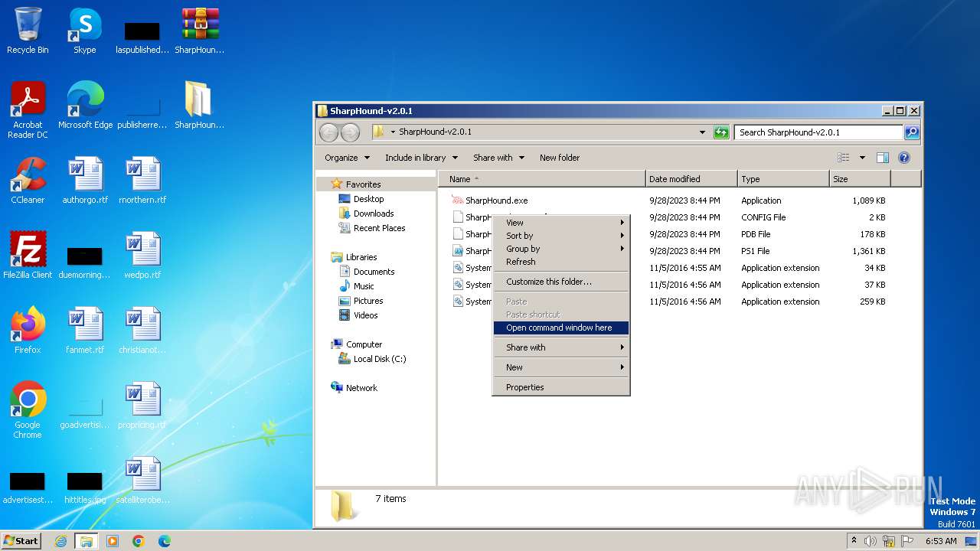Open Share with context submenu
This screenshot has height=551, width=980.
coord(560,347)
